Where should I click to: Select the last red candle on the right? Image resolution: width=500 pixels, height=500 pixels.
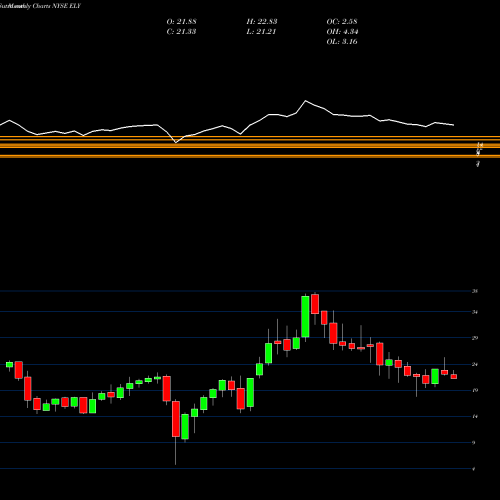[454, 376]
